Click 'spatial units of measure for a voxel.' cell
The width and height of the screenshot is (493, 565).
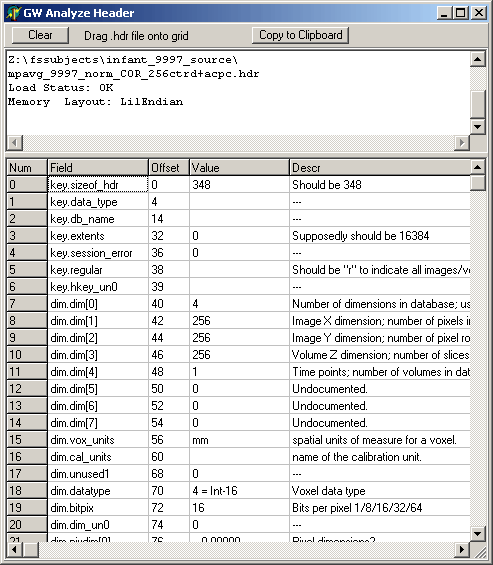[380, 440]
